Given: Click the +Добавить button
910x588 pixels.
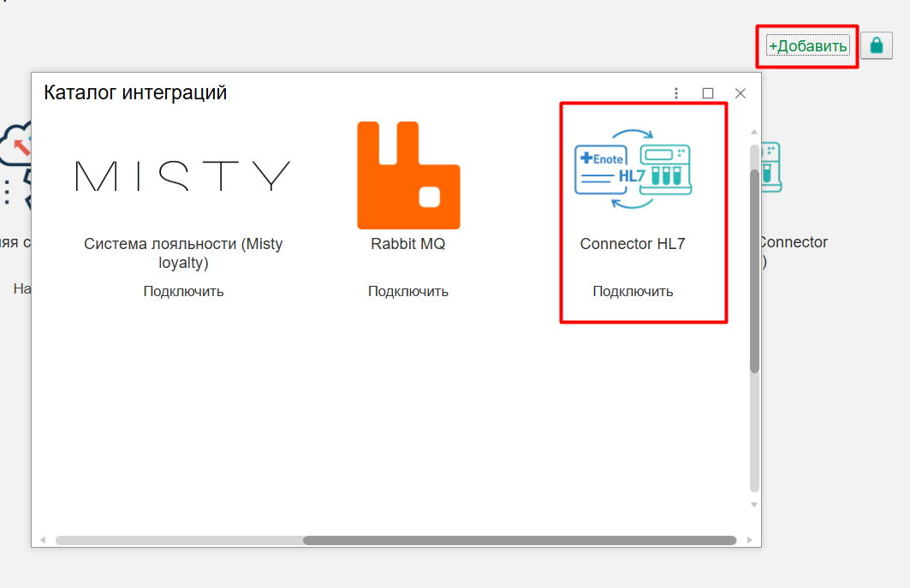Looking at the screenshot, I should (x=807, y=46).
